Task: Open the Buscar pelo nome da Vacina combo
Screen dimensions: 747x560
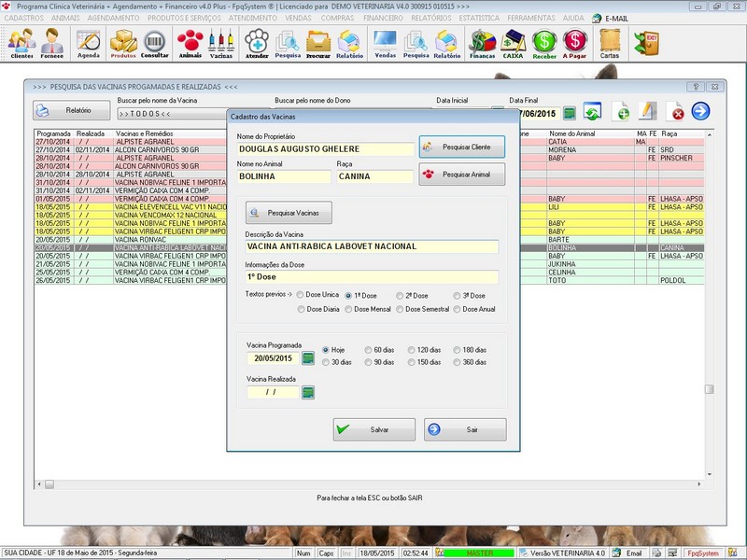Action: (172, 114)
